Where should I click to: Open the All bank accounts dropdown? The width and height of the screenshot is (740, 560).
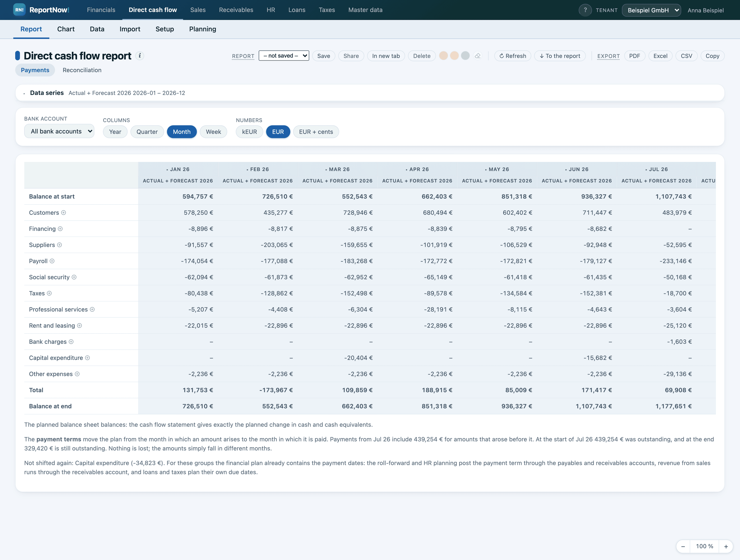(59, 131)
